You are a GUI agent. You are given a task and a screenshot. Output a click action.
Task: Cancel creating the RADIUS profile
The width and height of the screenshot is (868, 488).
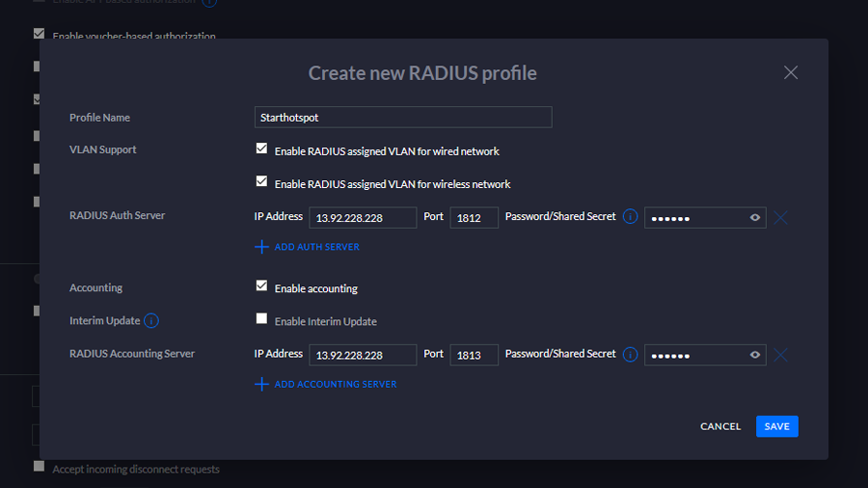pyautogui.click(x=720, y=426)
